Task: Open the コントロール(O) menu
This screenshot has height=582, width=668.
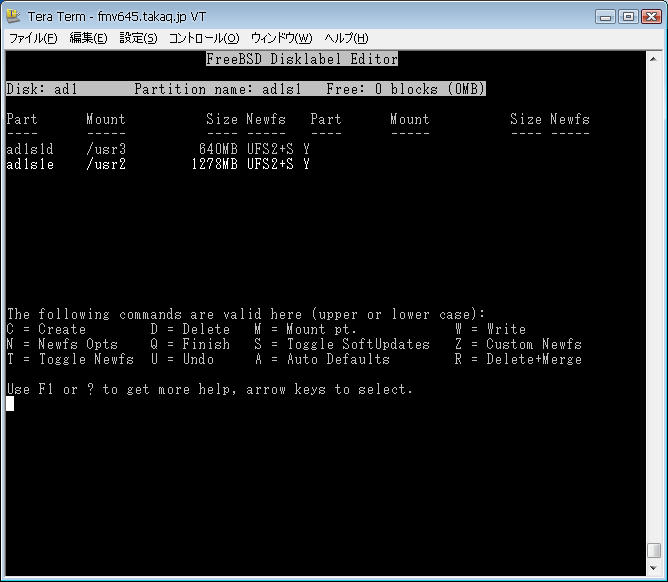Action: coord(204,38)
